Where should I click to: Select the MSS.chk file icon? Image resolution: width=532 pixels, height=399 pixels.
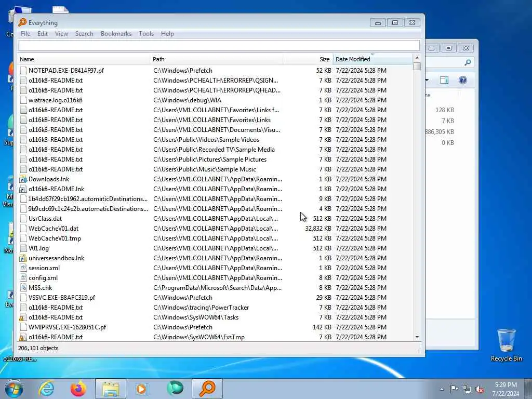click(23, 287)
